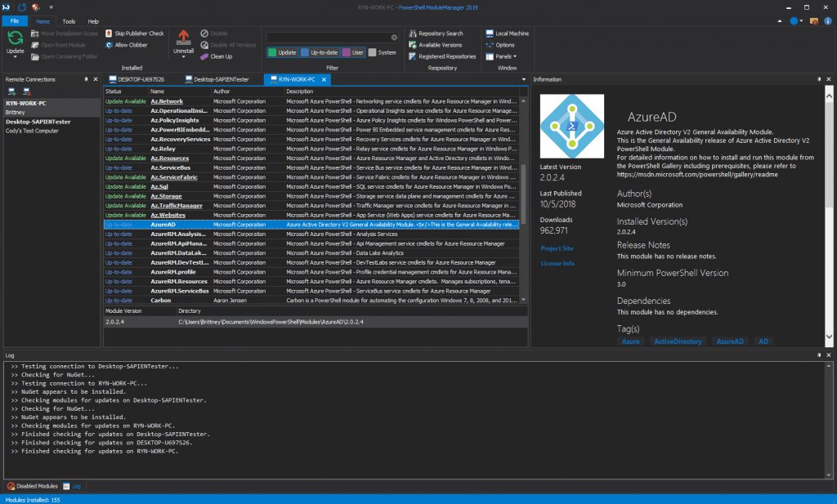Switch to the Home ribbon tab
The width and height of the screenshot is (837, 504).
click(43, 21)
